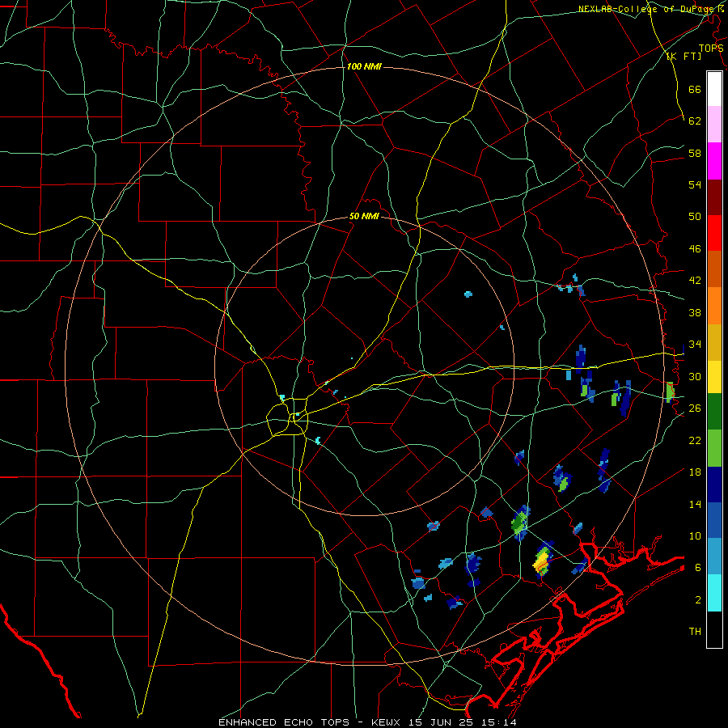Click the medium blue legend band
This screenshot has height=728, width=728.
click(714, 520)
